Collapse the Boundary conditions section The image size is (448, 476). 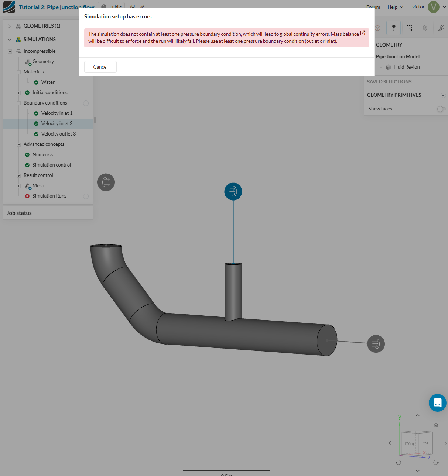[18, 103]
